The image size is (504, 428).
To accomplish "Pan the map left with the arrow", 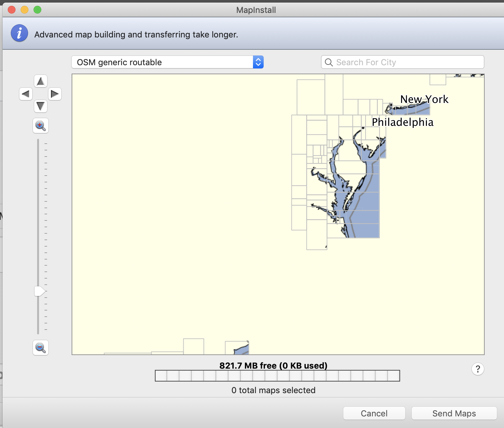I will 26,94.
